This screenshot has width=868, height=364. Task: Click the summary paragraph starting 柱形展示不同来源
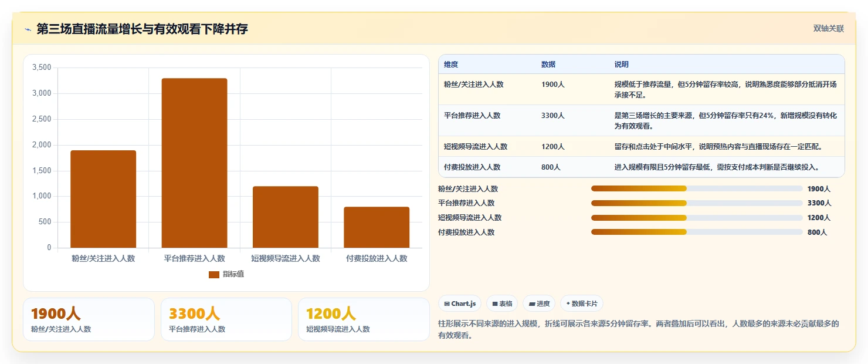click(x=639, y=329)
